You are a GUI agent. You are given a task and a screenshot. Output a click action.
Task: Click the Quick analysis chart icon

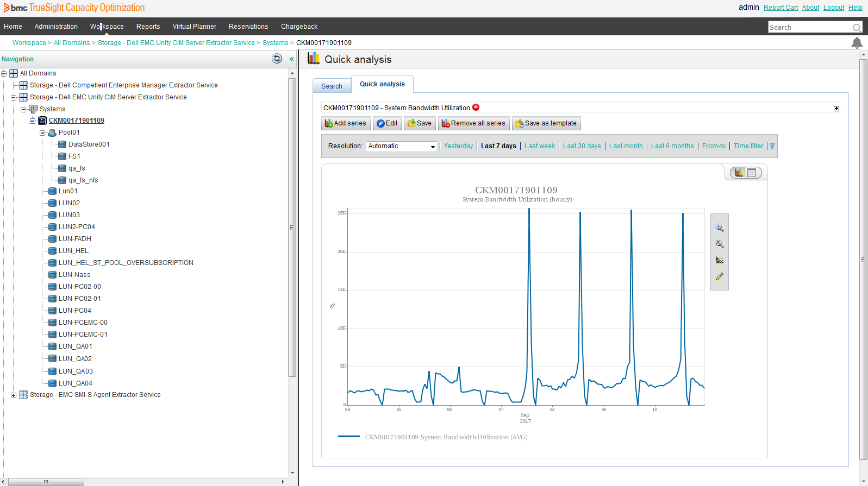click(x=313, y=59)
